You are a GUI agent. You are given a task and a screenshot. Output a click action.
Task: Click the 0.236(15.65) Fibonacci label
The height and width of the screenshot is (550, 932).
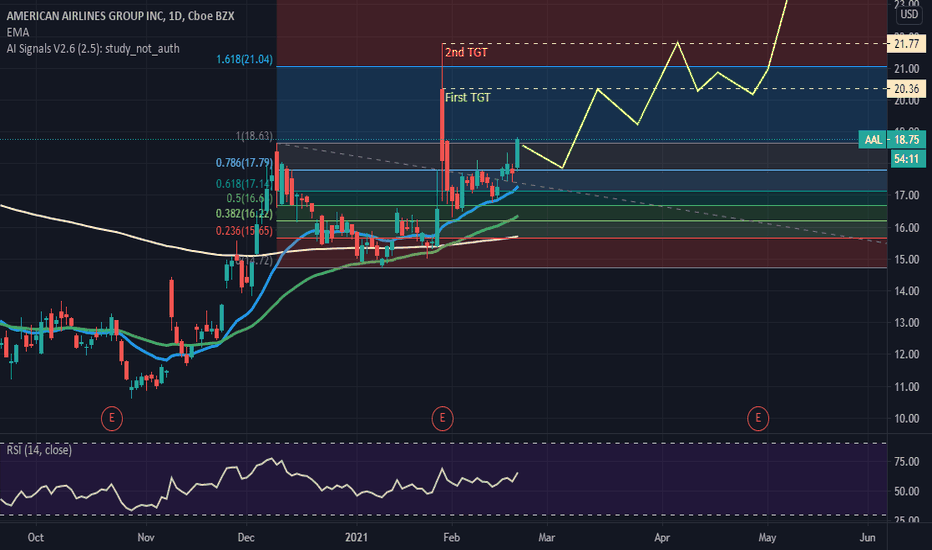(244, 231)
